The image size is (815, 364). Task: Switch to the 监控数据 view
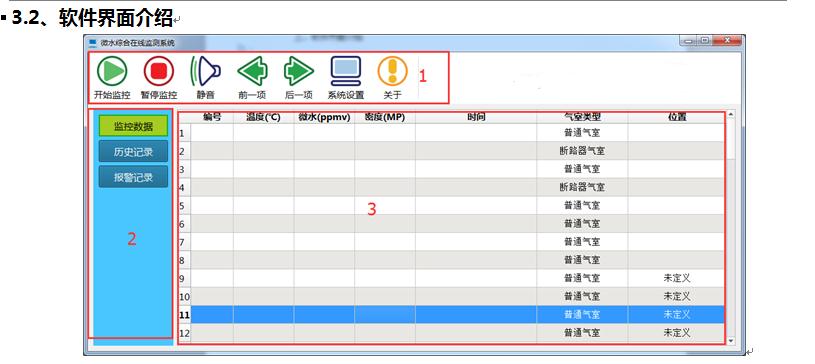point(134,126)
